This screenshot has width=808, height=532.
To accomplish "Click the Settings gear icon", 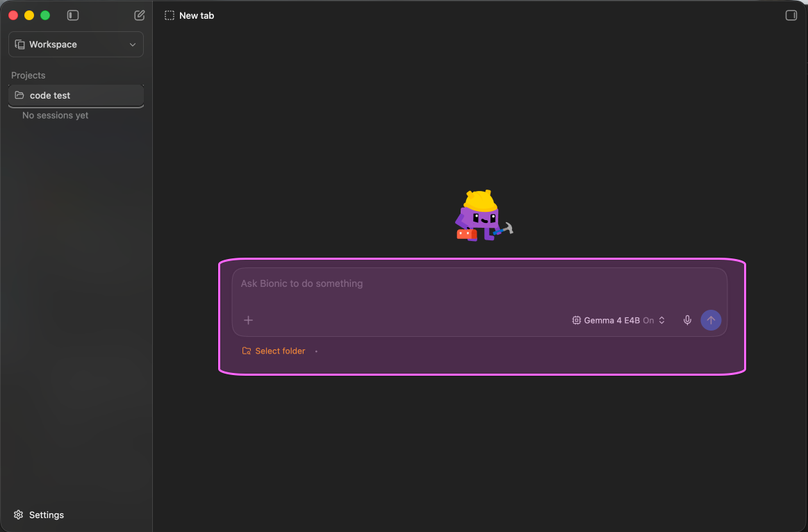I will point(19,515).
